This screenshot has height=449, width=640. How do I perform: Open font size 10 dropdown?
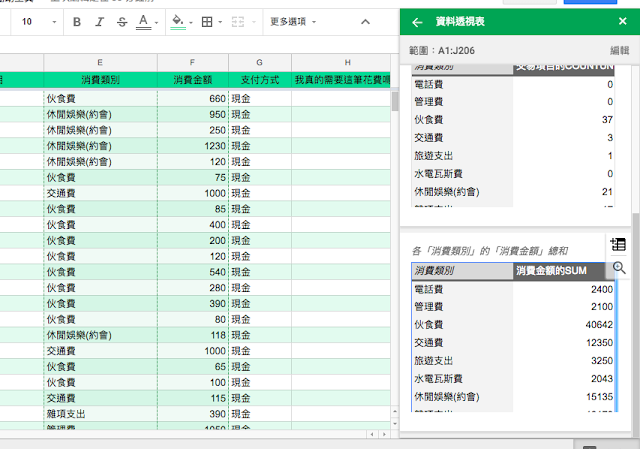pos(38,22)
